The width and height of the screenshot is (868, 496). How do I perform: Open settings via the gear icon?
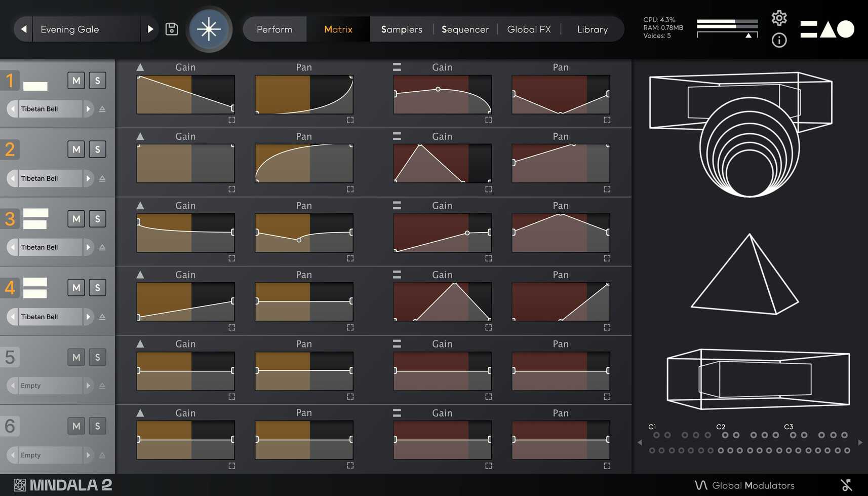point(779,18)
